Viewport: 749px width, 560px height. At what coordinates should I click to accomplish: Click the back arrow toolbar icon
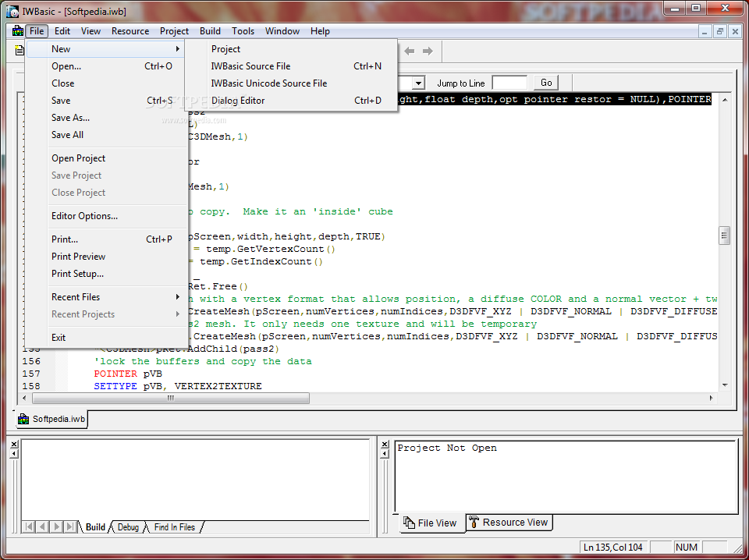tap(410, 51)
